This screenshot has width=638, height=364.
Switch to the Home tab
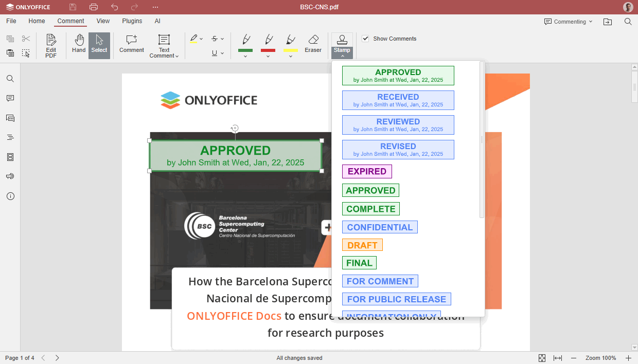pyautogui.click(x=37, y=21)
